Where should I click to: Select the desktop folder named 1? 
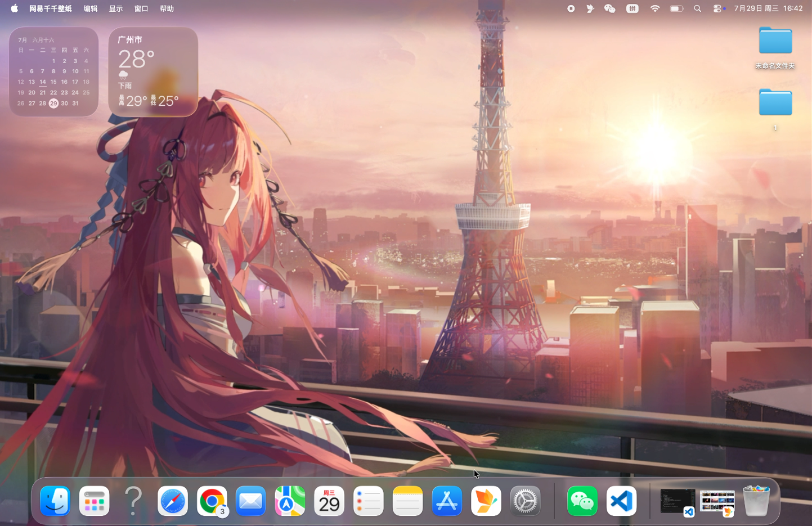coord(775,109)
